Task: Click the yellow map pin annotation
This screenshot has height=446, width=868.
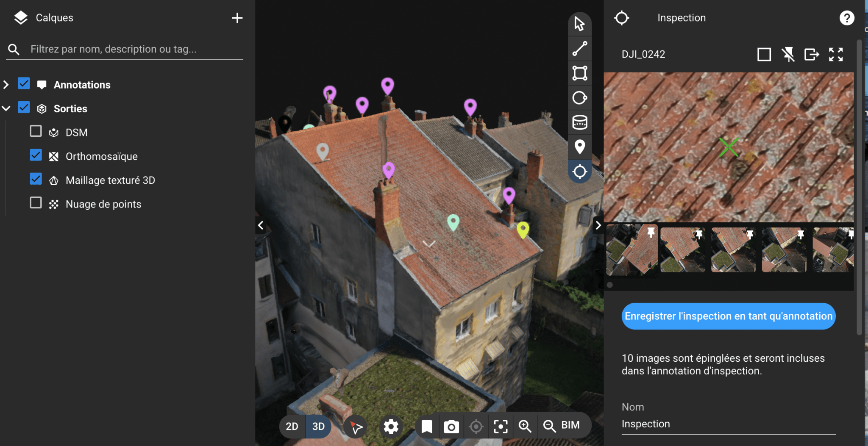Action: point(523,230)
